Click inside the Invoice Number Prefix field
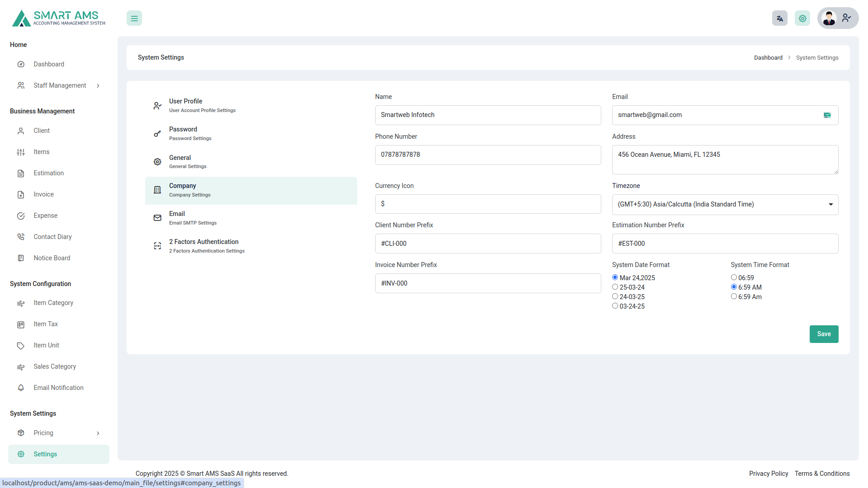Screen dimensions: 868x488 tap(488, 283)
